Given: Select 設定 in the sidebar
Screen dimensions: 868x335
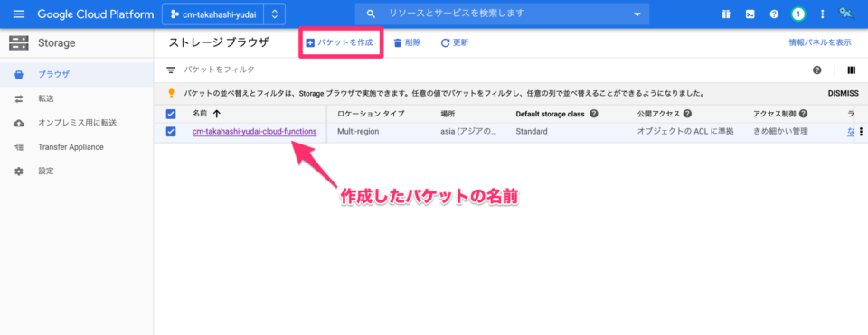Looking at the screenshot, I should pyautogui.click(x=76, y=172).
